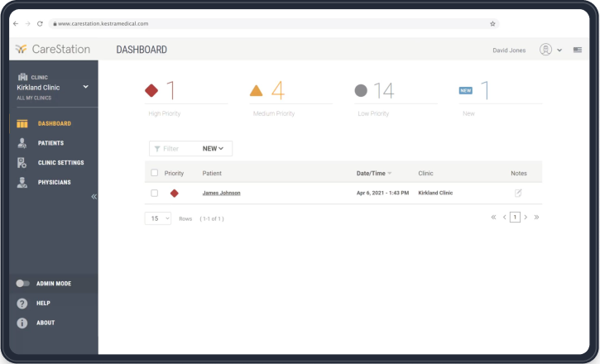Click the Patients sidebar icon
The height and width of the screenshot is (364, 600).
pos(22,143)
